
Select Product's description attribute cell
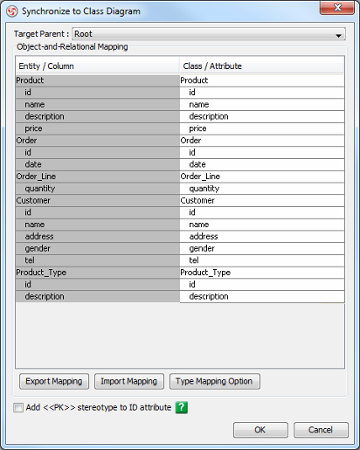pos(262,117)
